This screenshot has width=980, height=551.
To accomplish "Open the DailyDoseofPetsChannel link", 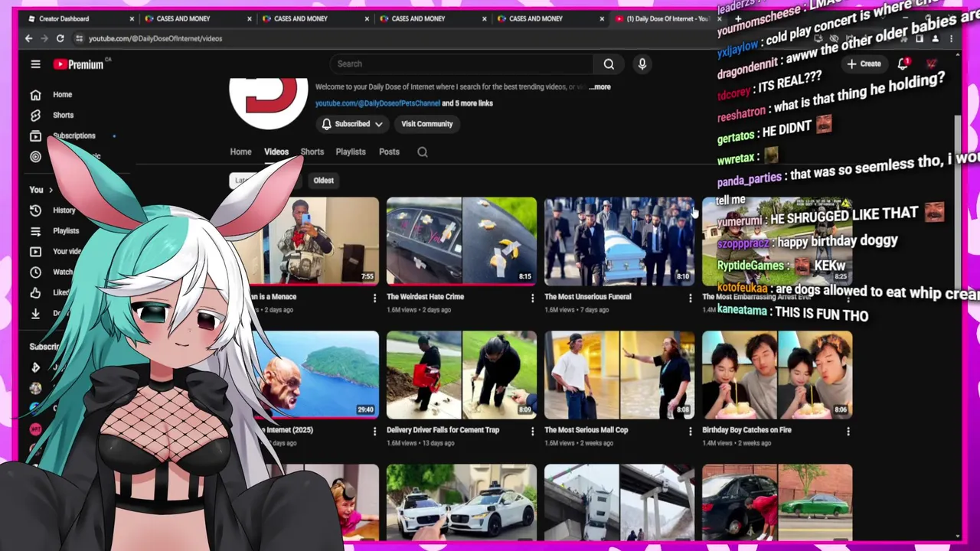I will [x=377, y=103].
